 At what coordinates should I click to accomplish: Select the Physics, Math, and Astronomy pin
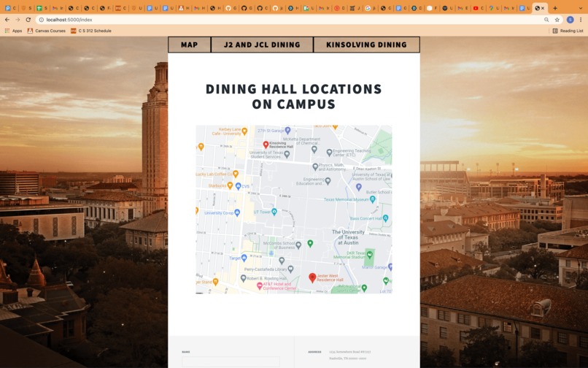pyautogui.click(x=315, y=166)
